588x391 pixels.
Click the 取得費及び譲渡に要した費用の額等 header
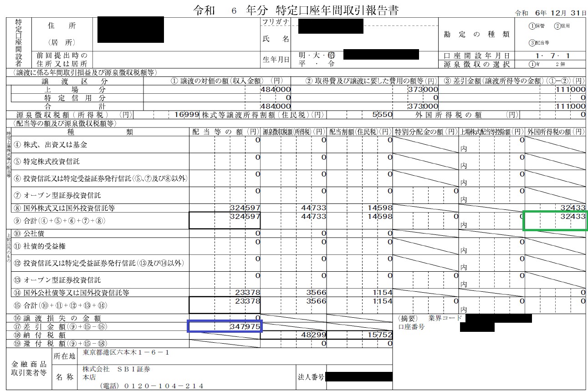click(x=371, y=81)
